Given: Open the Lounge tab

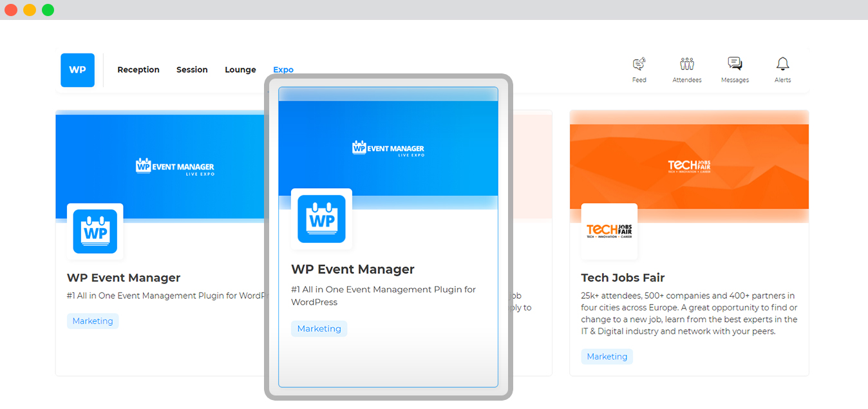Looking at the screenshot, I should coord(240,70).
